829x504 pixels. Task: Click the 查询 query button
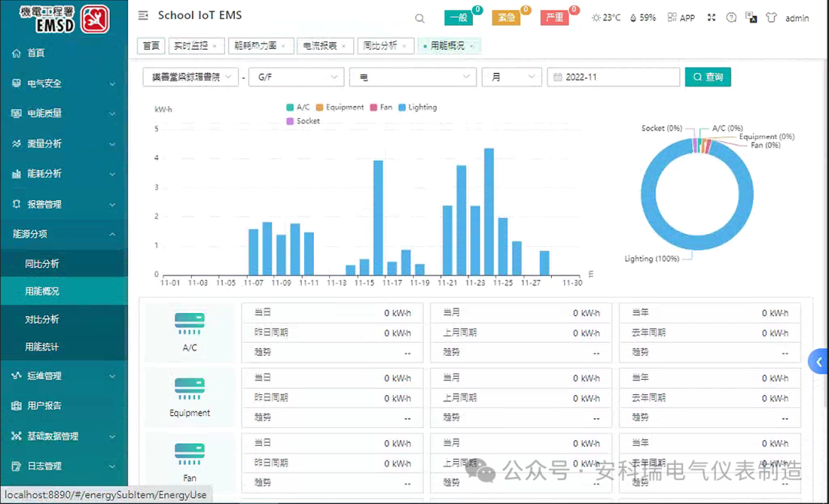(x=708, y=77)
